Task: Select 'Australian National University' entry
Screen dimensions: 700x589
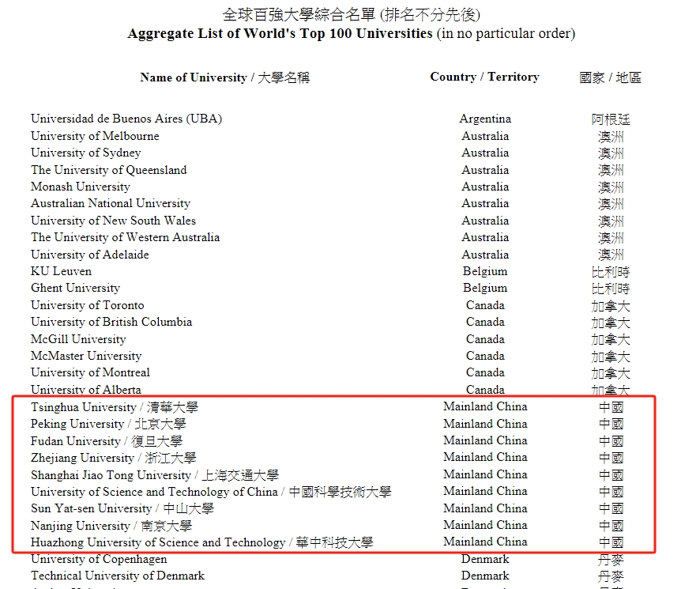Action: point(111,203)
